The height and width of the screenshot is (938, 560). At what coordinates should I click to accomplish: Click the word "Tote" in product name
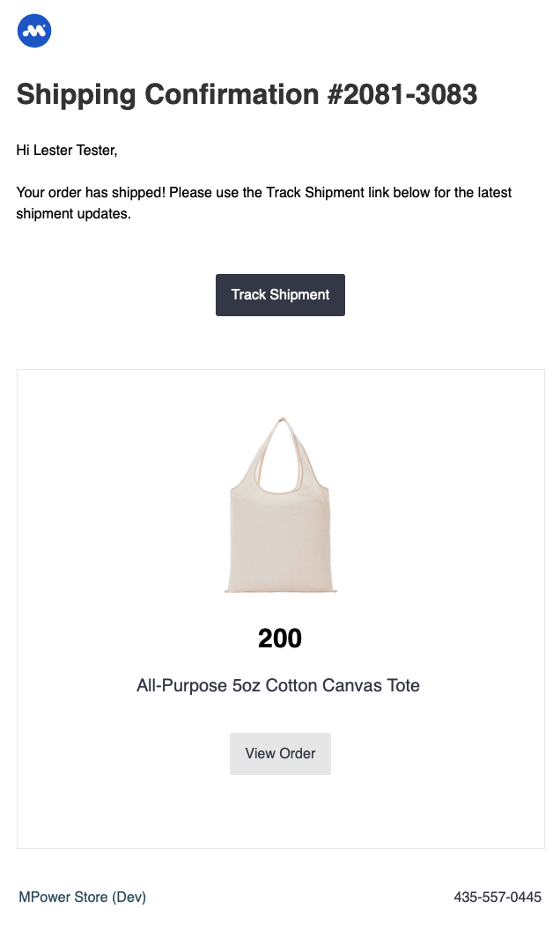tap(403, 685)
